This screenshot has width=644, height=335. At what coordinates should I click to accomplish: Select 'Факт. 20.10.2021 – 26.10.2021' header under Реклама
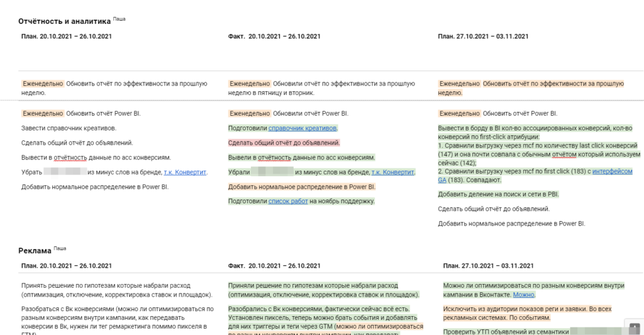[274, 266]
